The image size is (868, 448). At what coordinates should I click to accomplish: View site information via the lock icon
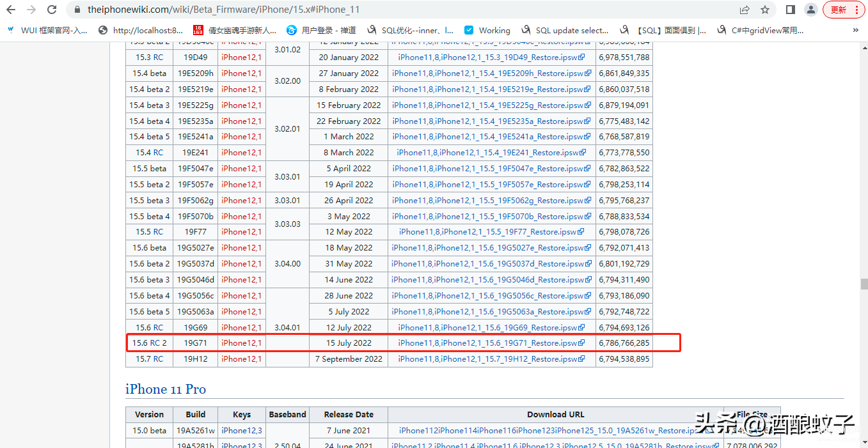tap(76, 10)
